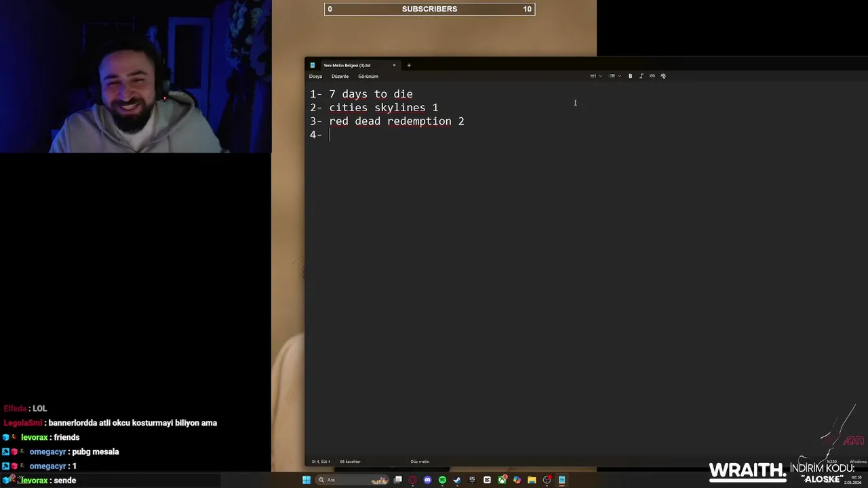Open Epic Games launcher from taskbar
The image size is (868, 488).
472,480
